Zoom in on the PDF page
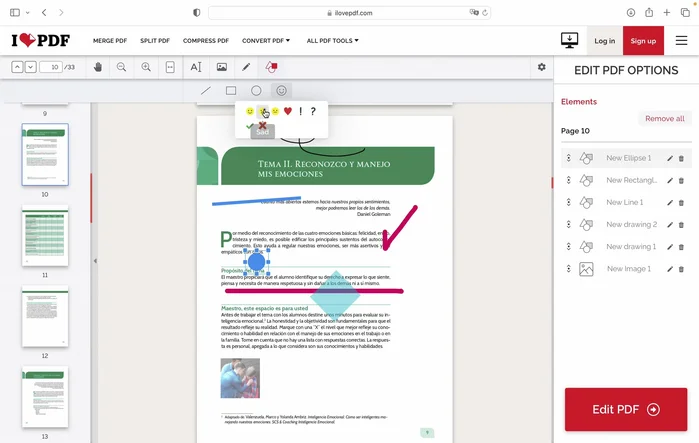699x443 pixels. pos(146,67)
